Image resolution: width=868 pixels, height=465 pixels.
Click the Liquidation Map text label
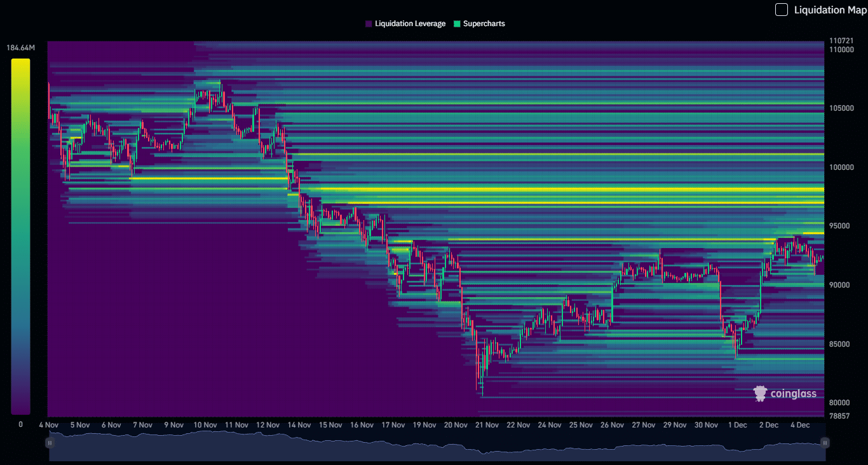coord(830,10)
